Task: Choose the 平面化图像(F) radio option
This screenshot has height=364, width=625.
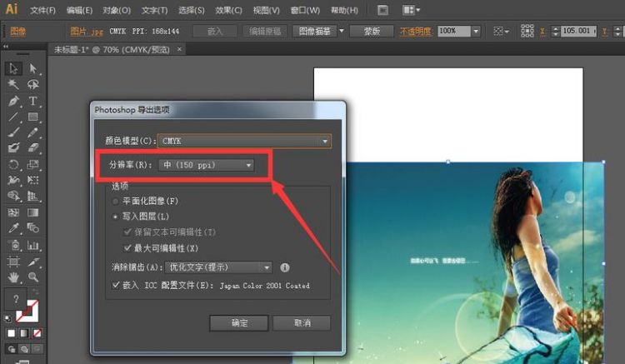Action: click(116, 202)
